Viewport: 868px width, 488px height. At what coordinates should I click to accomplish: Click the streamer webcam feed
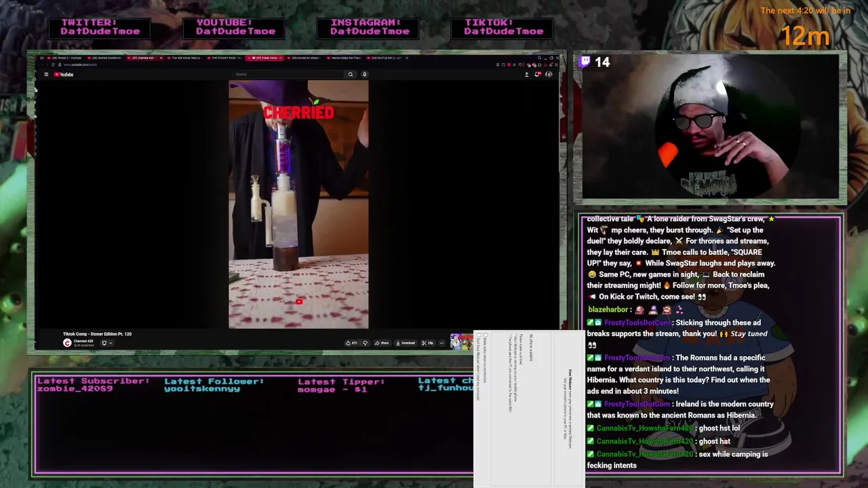(710, 127)
